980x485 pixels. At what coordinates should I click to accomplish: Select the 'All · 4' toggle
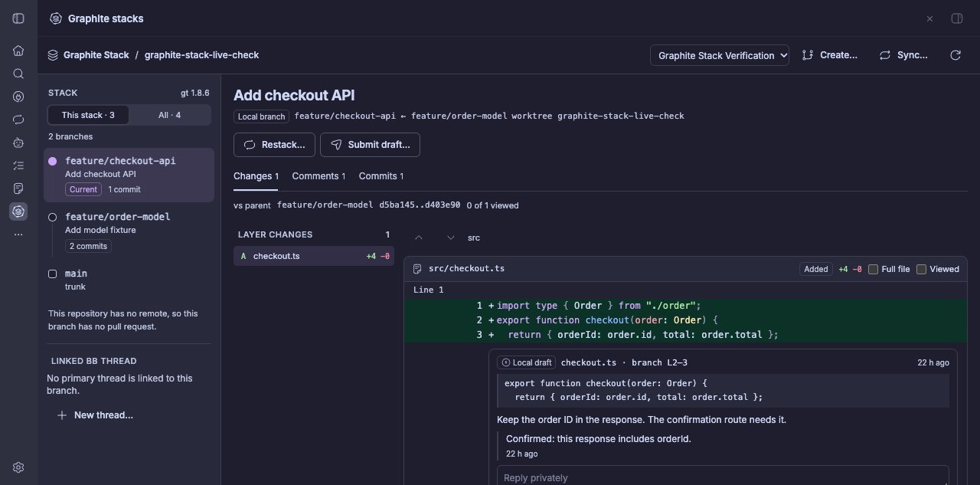click(169, 115)
